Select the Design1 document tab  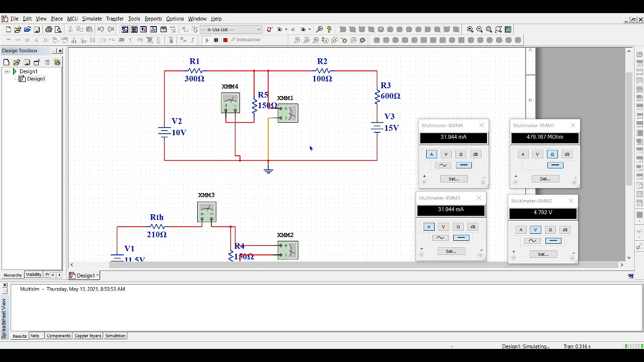pos(85,276)
